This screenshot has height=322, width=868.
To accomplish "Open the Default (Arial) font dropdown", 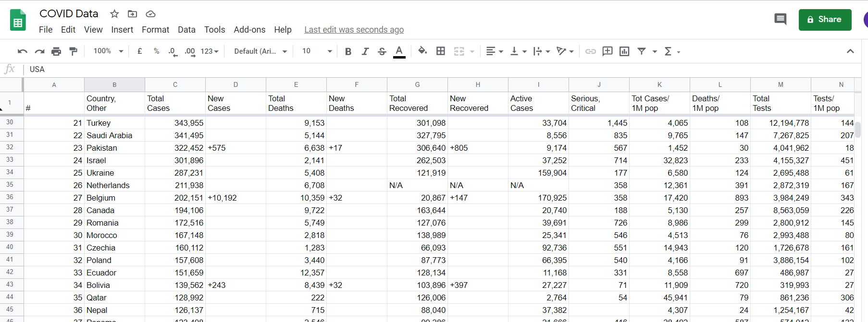I will [260, 51].
